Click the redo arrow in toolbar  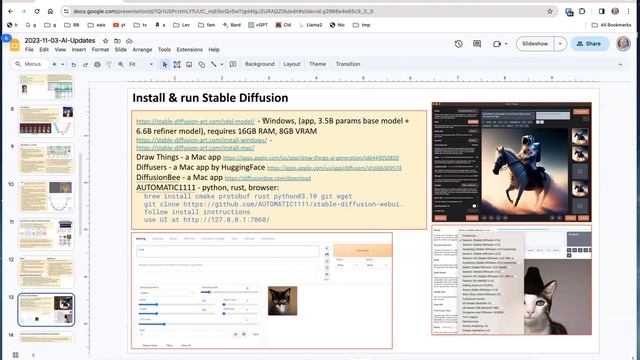pos(85,64)
